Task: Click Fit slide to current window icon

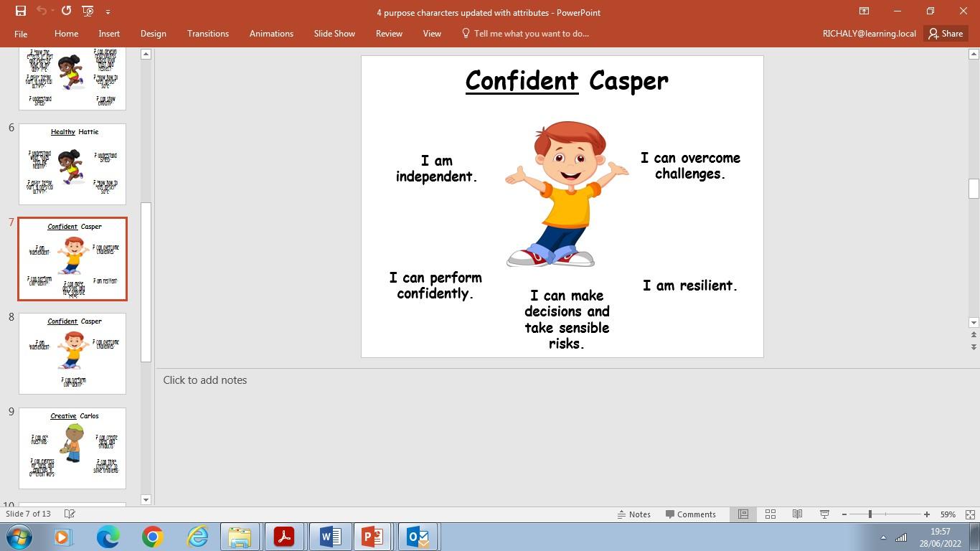Action: 970,514
